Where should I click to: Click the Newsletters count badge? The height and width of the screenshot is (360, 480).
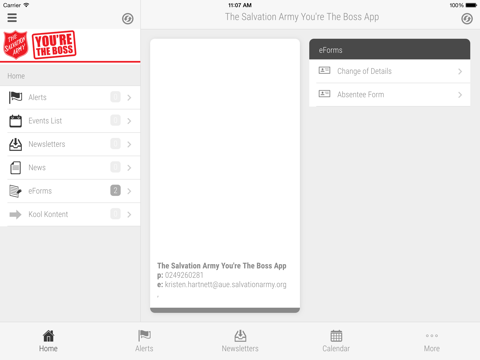[x=115, y=144]
